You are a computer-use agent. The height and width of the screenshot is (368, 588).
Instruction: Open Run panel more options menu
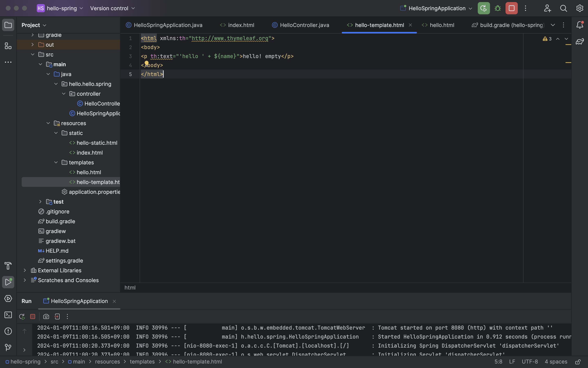click(x=67, y=316)
